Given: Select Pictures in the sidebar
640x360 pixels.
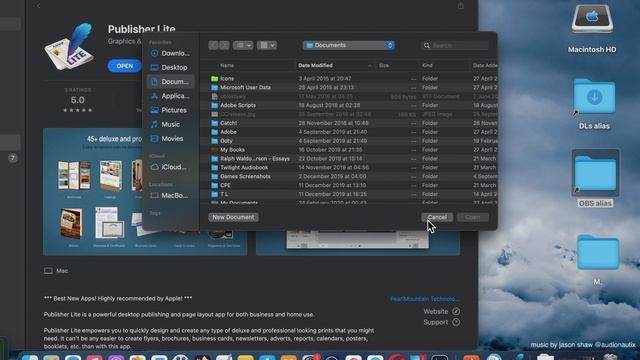Looking at the screenshot, I should pos(170,110).
